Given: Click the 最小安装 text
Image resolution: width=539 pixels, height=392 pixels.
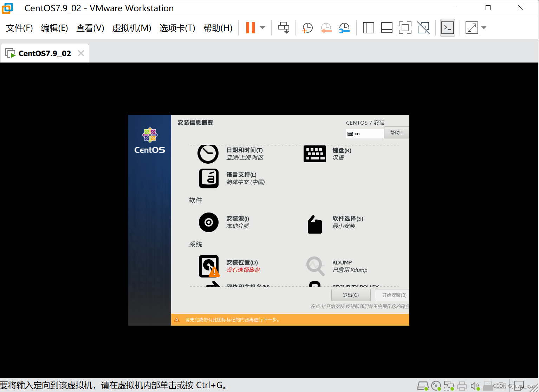Looking at the screenshot, I should point(344,226).
